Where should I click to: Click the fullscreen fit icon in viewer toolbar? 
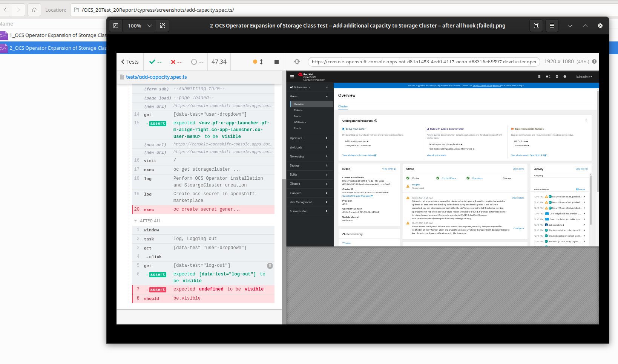(536, 26)
